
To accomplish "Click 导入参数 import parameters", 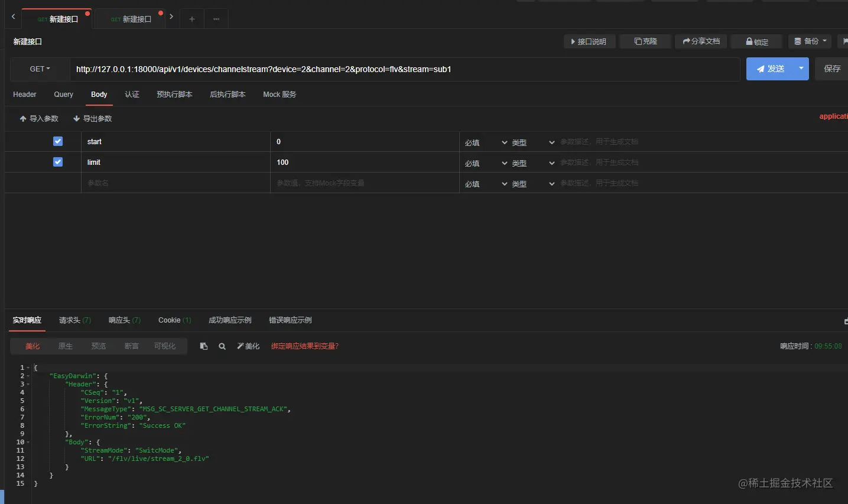I will pos(39,119).
